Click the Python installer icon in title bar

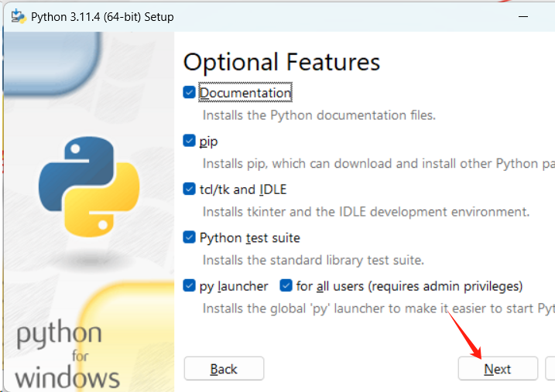(x=18, y=16)
